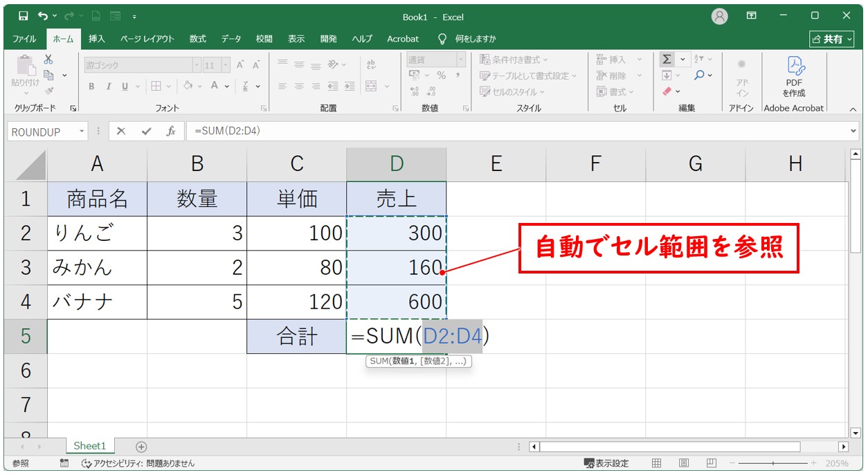
Task: Switch to the Acrobat tab
Action: (403, 39)
